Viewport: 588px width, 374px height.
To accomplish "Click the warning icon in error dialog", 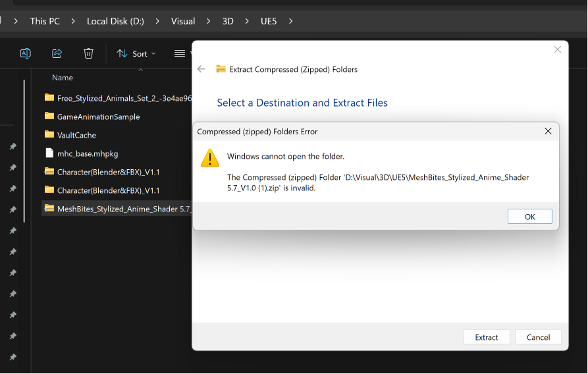I will [x=210, y=158].
